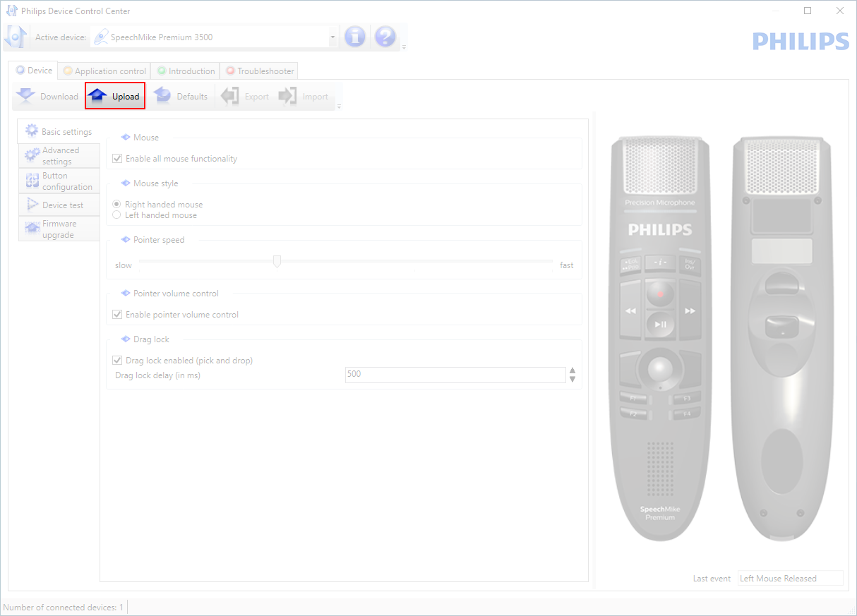Screen dimensions: 857x616
Task: Click the blue information icon
Action: 354,37
